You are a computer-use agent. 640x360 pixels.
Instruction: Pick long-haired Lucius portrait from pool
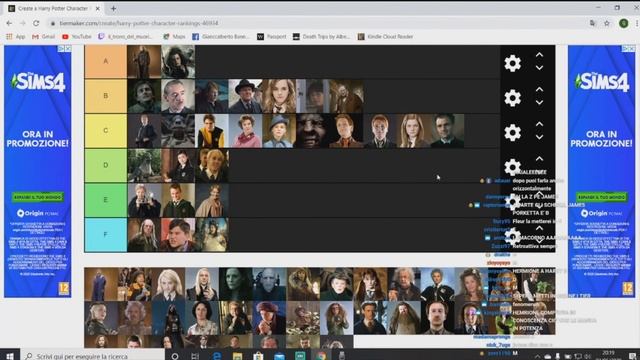coord(202,284)
